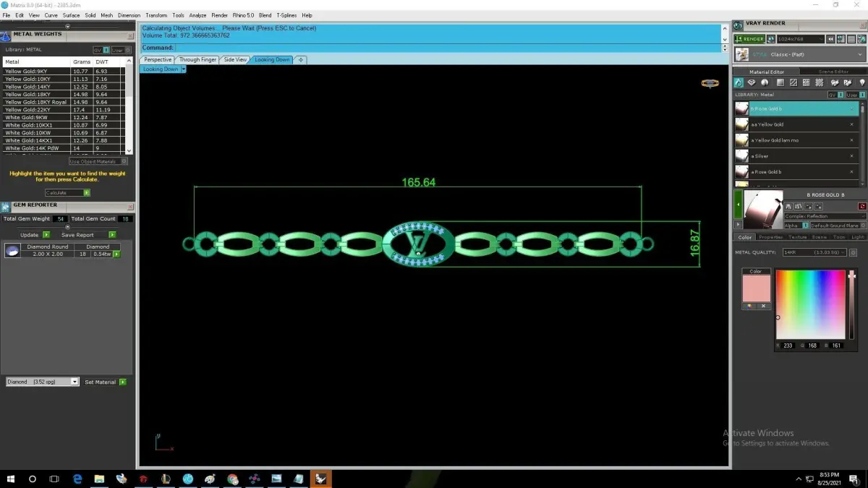This screenshot has width=868, height=488.
Task: Start rendering with the green RENDER button
Action: click(749, 39)
